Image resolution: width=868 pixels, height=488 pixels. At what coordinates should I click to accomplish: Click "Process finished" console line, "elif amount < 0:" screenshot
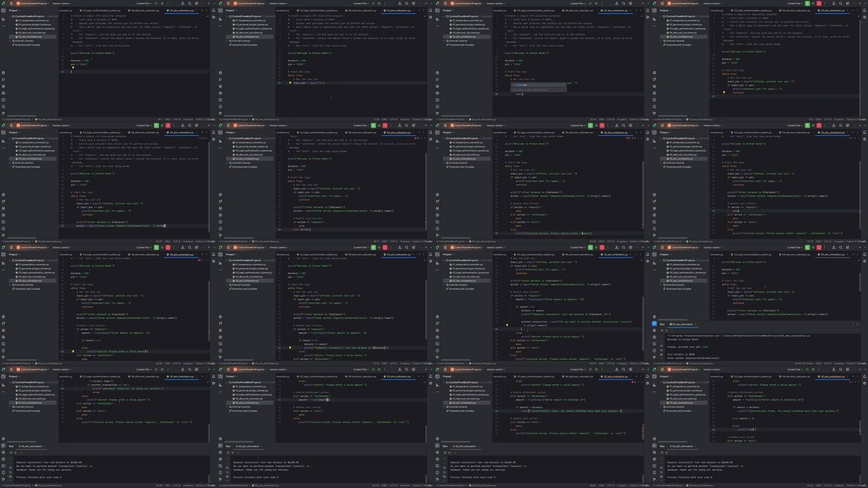click(x=690, y=477)
